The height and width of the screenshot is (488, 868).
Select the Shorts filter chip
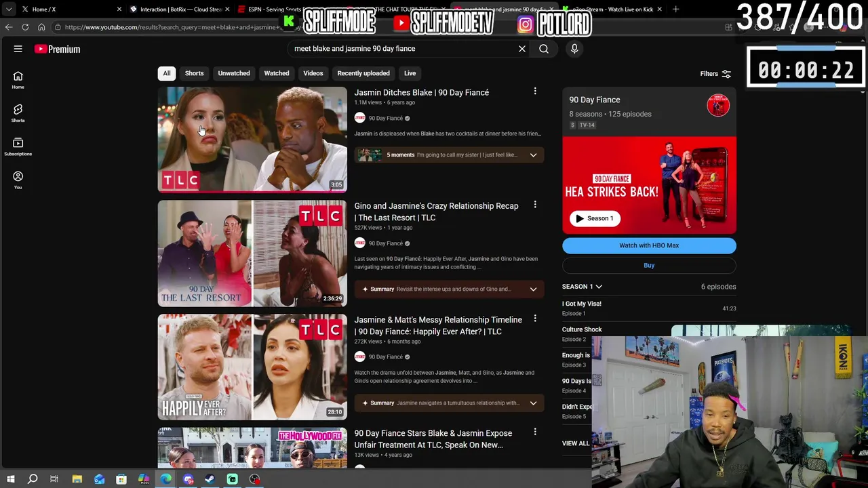[195, 73]
